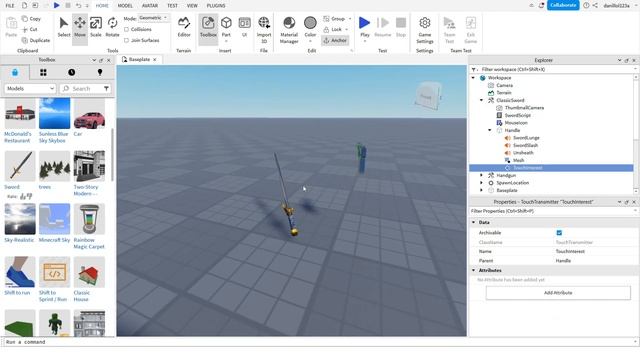
Task: Start the Play test
Action: pos(364,27)
